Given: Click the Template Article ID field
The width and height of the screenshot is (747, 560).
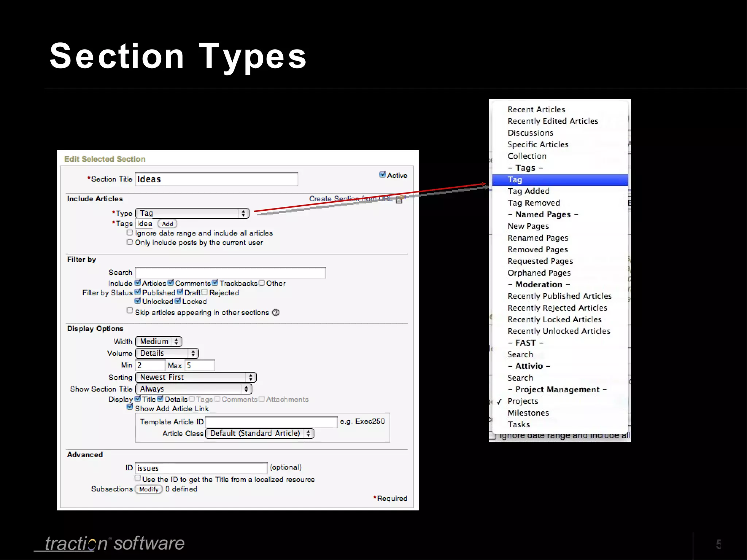Looking at the screenshot, I should click(271, 422).
